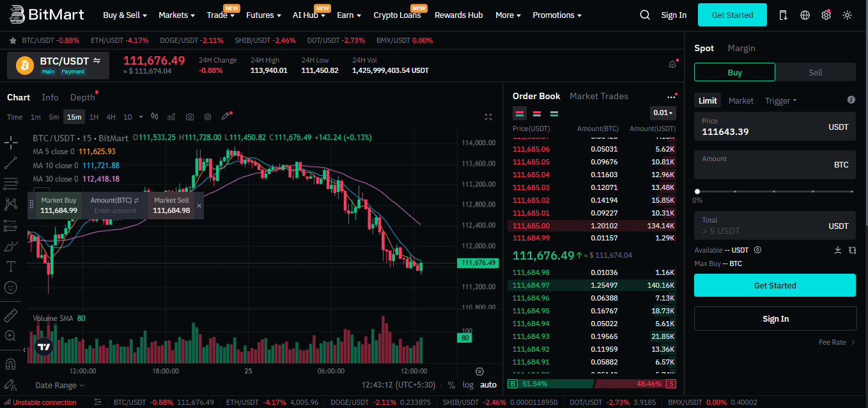This screenshot has width=868, height=408.
Task: Select the trend line drawing tool
Action: (x=10, y=162)
